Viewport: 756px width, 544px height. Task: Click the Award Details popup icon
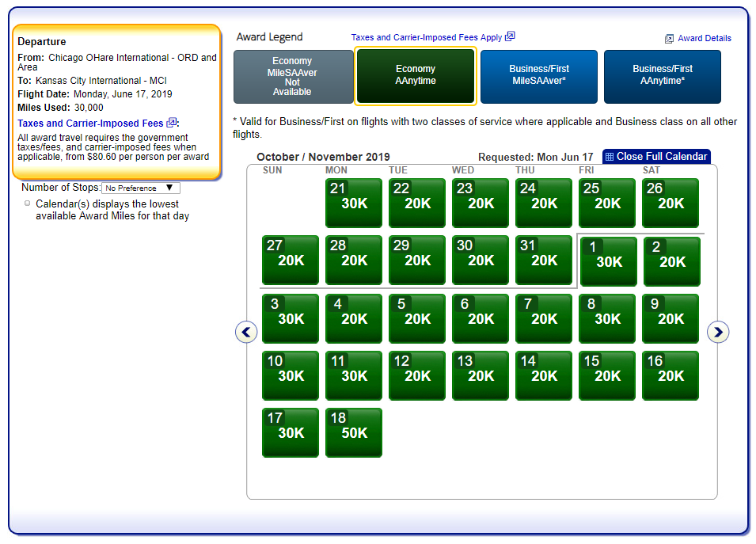[669, 38]
